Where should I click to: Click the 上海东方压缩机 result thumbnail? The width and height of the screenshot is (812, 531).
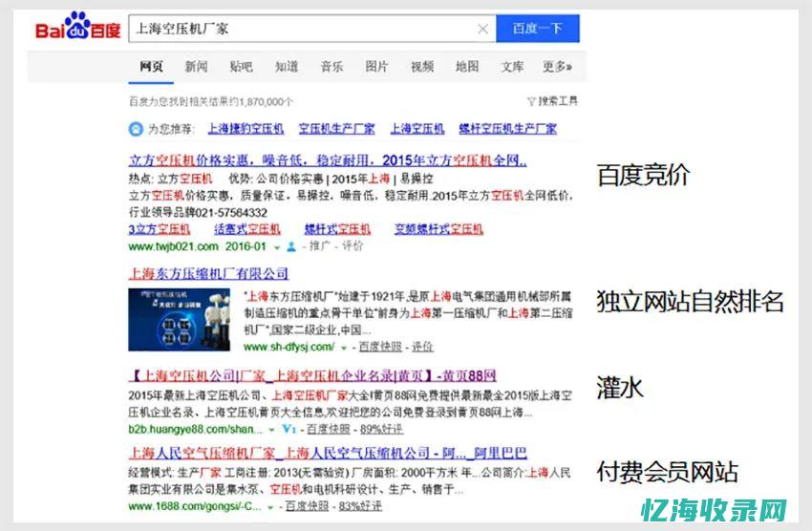tap(180, 320)
